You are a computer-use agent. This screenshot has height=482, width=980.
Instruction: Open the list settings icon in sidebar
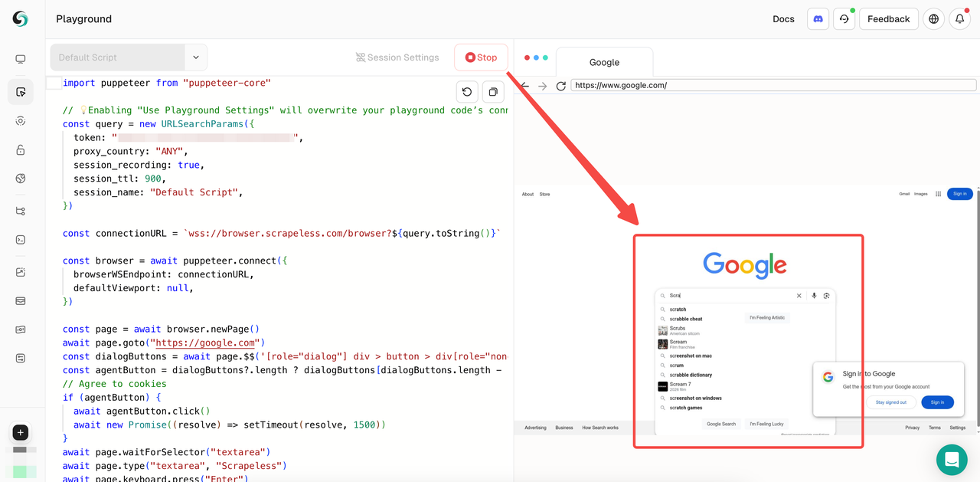click(x=21, y=358)
